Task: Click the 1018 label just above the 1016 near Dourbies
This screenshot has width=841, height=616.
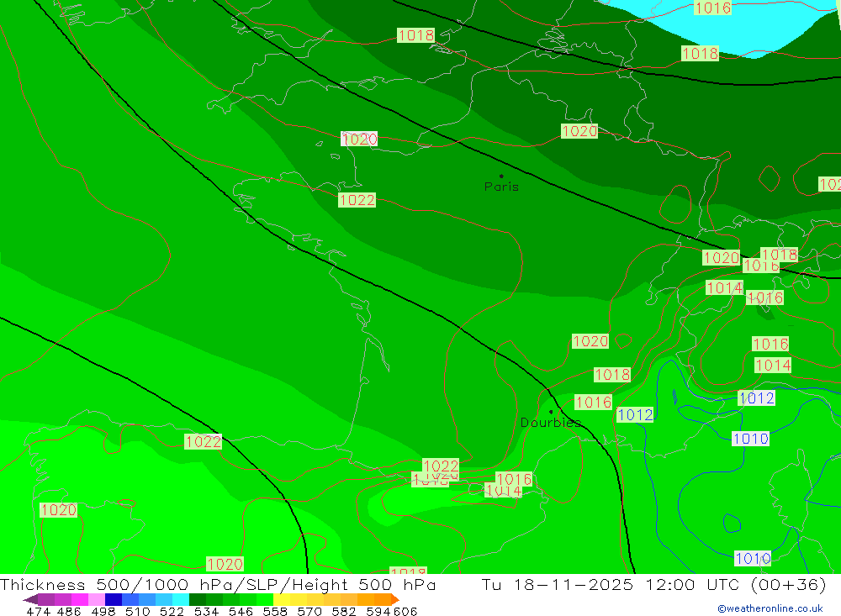Action: pyautogui.click(x=612, y=375)
